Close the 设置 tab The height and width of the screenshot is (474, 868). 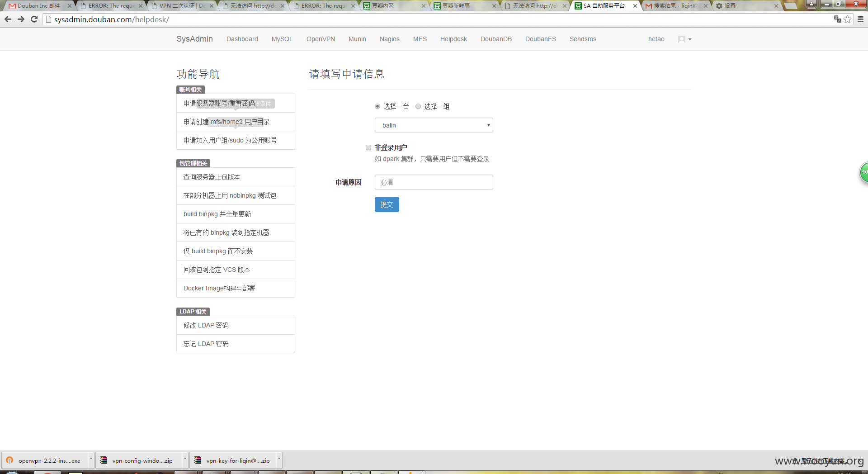click(x=776, y=6)
